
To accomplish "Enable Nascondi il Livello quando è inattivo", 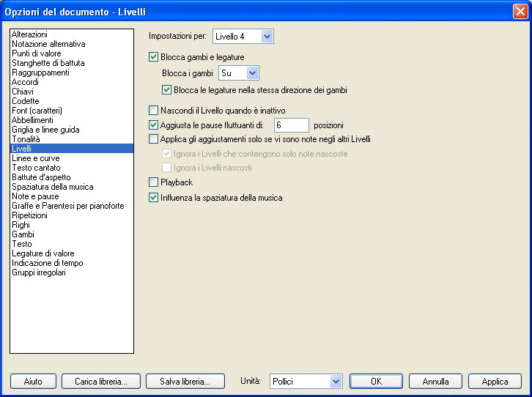I will [x=154, y=111].
